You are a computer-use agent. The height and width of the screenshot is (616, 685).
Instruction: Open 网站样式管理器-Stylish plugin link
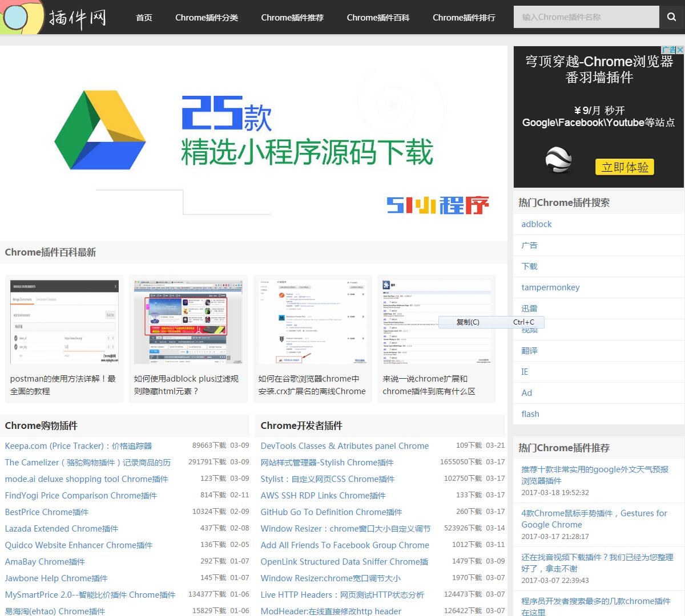pos(327,463)
